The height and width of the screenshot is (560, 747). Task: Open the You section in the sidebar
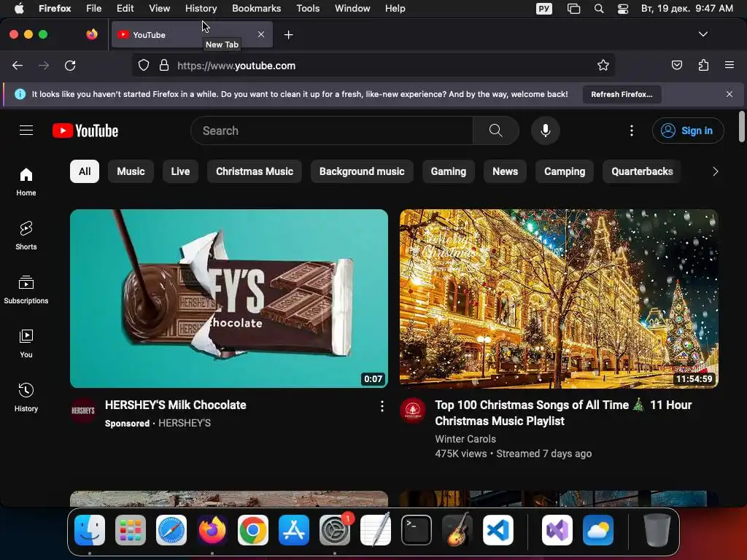tap(26, 343)
